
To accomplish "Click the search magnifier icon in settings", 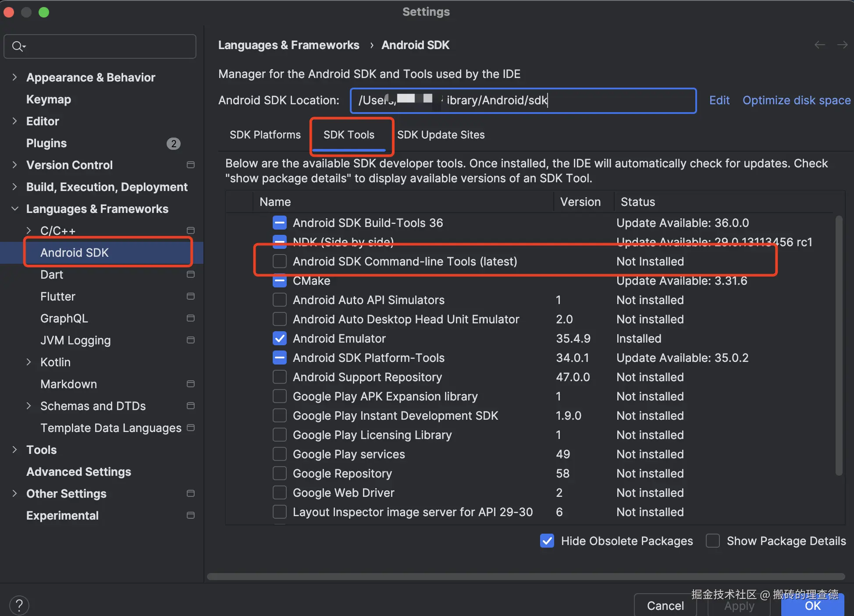I will [x=18, y=46].
